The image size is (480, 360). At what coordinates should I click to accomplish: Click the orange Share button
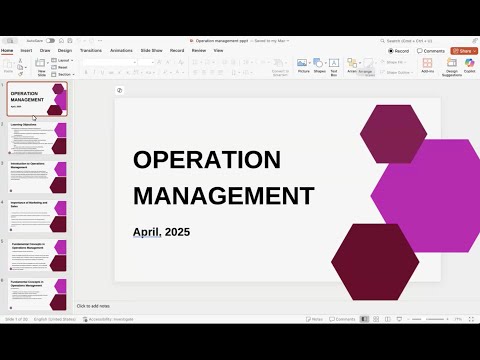464,51
